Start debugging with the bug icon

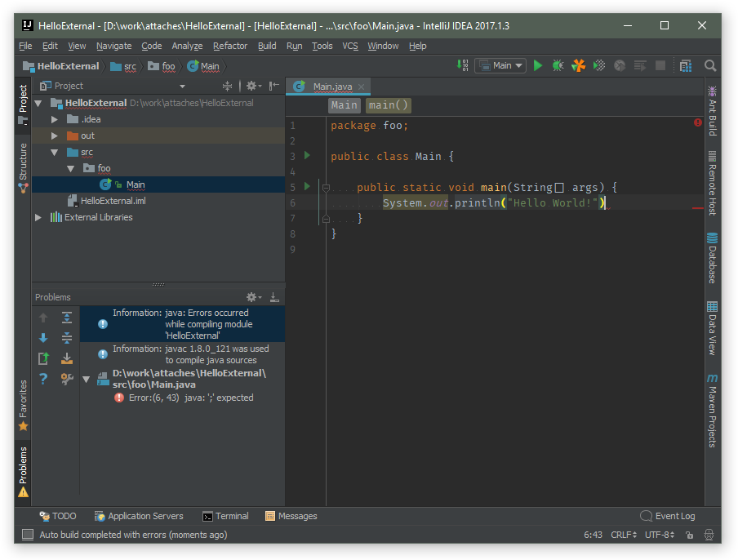click(x=558, y=65)
